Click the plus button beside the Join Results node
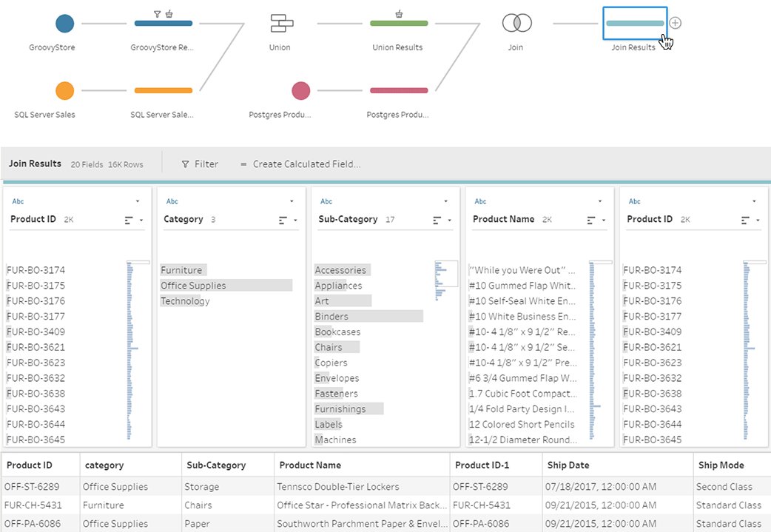Image resolution: width=771 pixels, height=532 pixels. (x=675, y=23)
